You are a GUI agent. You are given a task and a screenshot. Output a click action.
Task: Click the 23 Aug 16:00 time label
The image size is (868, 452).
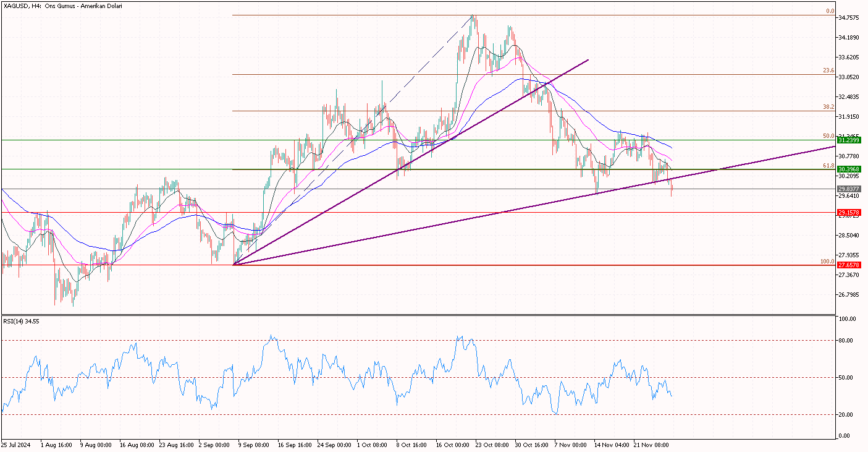(176, 445)
